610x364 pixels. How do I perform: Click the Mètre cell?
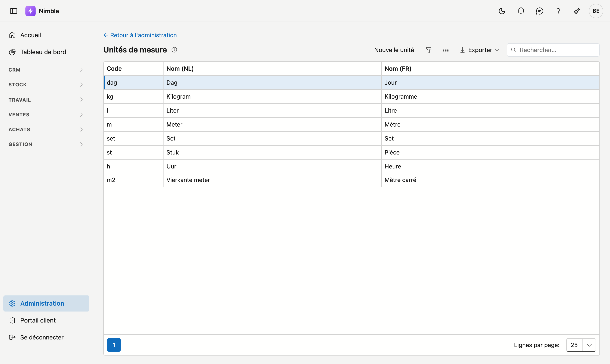coord(490,125)
